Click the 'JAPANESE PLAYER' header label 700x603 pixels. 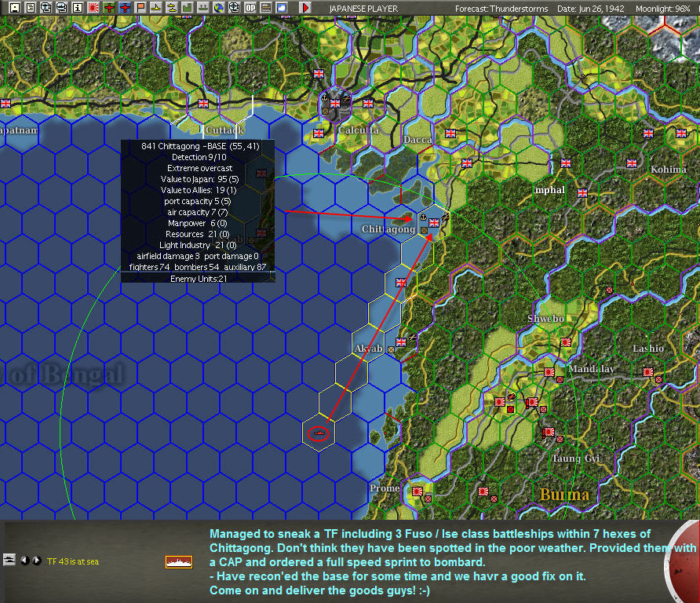click(363, 9)
